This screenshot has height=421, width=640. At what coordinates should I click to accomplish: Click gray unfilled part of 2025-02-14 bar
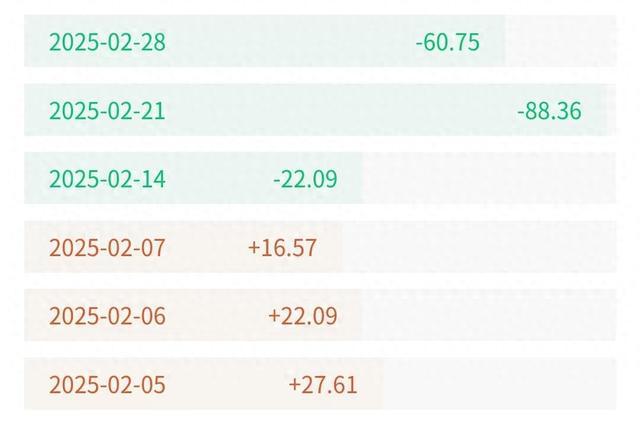coord(489,178)
